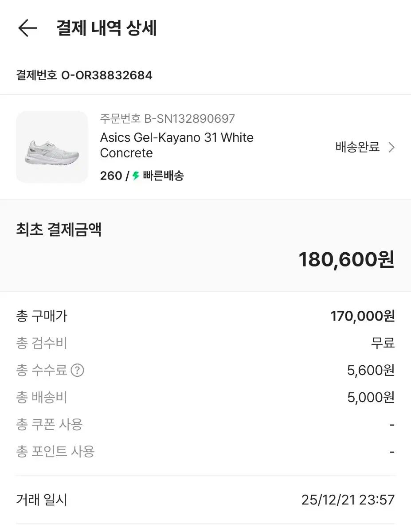Click the 주문번호 B-SN132890697 text
Viewport: 411px width, 532px height.
point(167,119)
